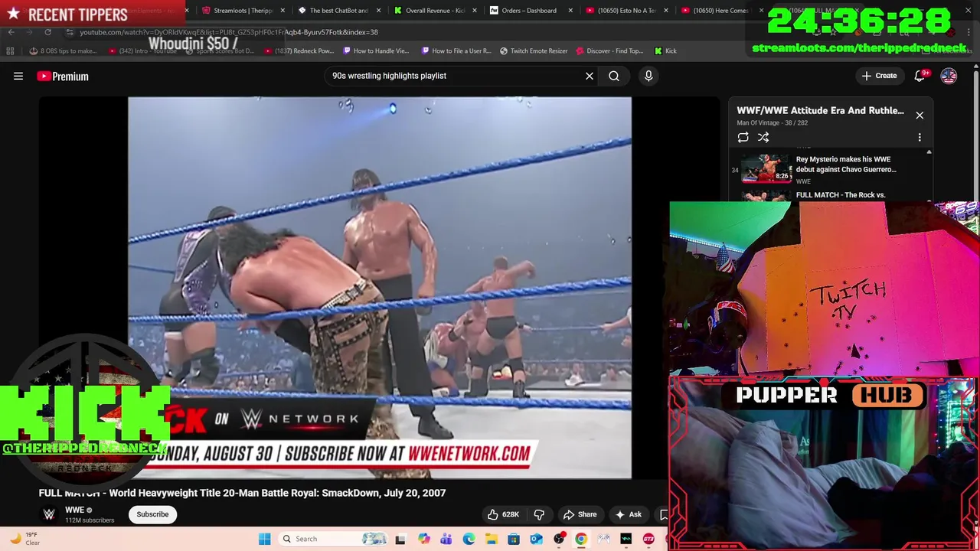This screenshot has height=551, width=980.
Task: Open Outlook from the taskbar
Action: click(x=536, y=539)
